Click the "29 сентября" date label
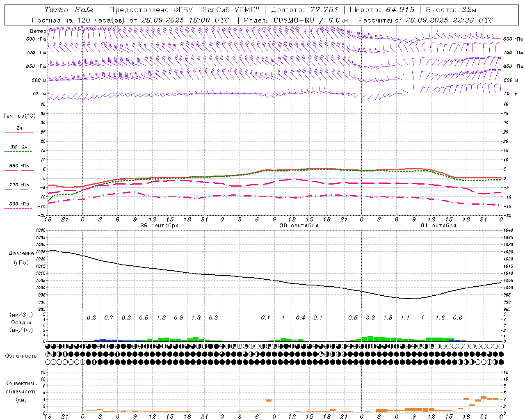 pyautogui.click(x=159, y=226)
